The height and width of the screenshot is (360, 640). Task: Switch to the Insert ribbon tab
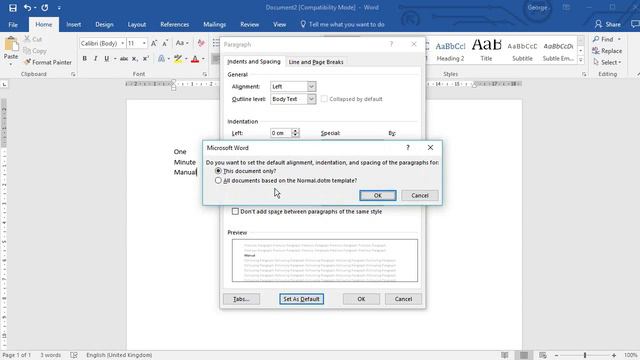coord(73,24)
